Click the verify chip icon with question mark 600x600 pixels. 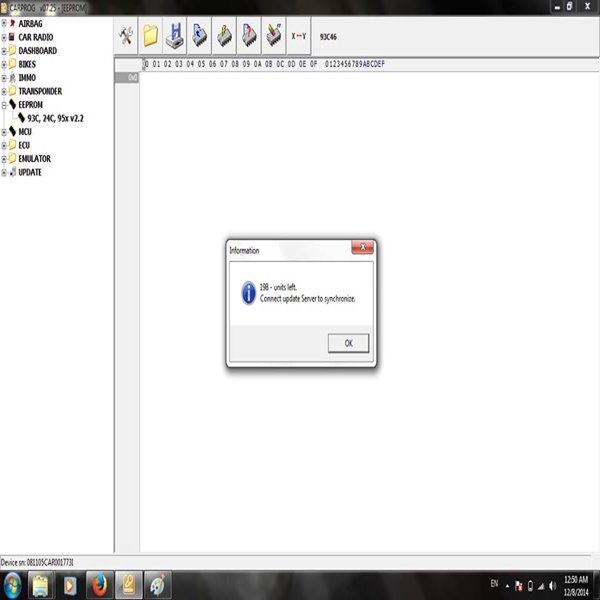(249, 36)
